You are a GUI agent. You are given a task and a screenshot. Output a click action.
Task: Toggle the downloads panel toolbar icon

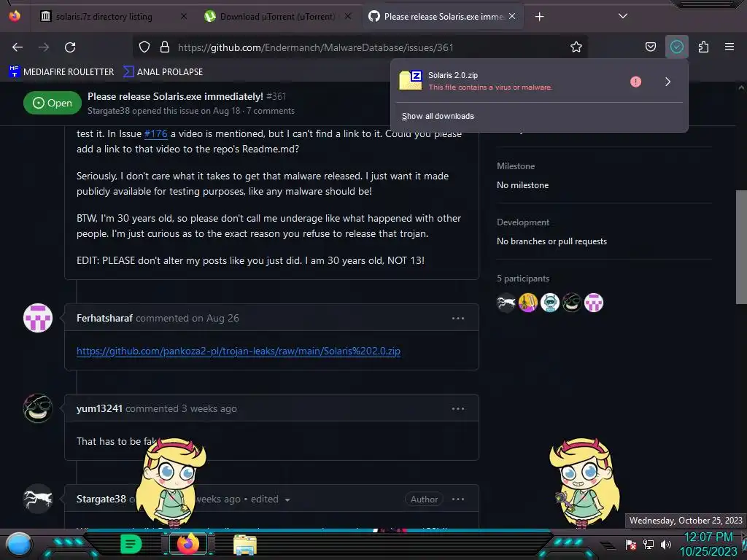[676, 47]
